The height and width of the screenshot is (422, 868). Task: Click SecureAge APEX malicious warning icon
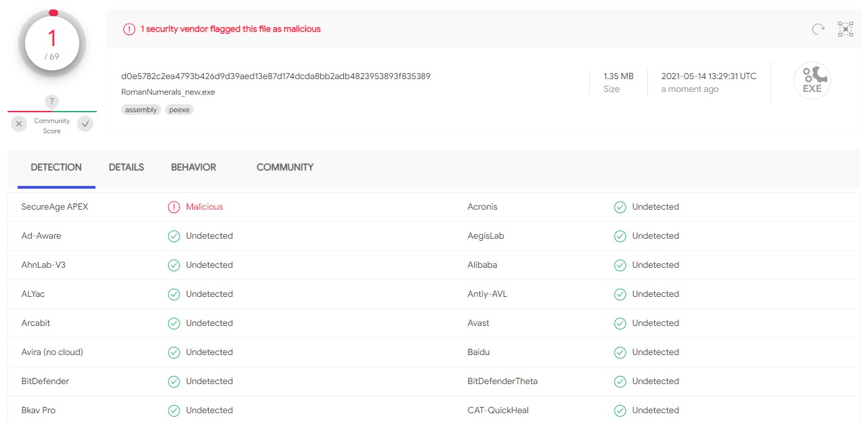[174, 207]
